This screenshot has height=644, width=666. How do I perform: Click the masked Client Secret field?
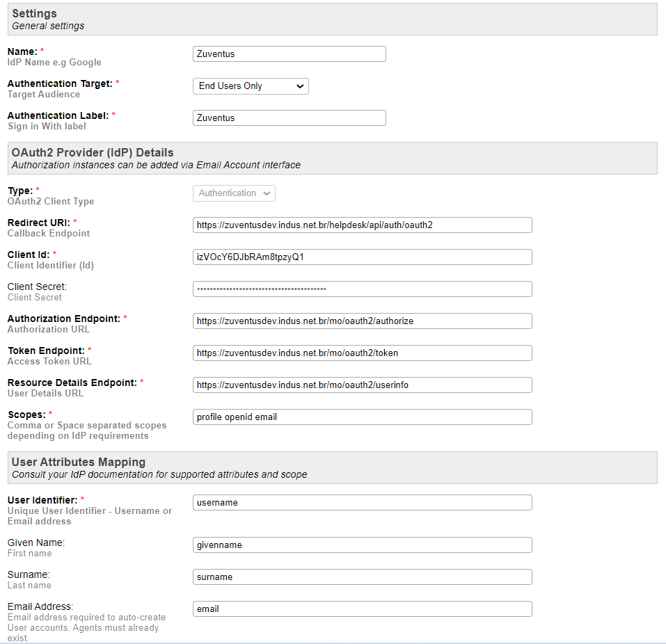[362, 289]
